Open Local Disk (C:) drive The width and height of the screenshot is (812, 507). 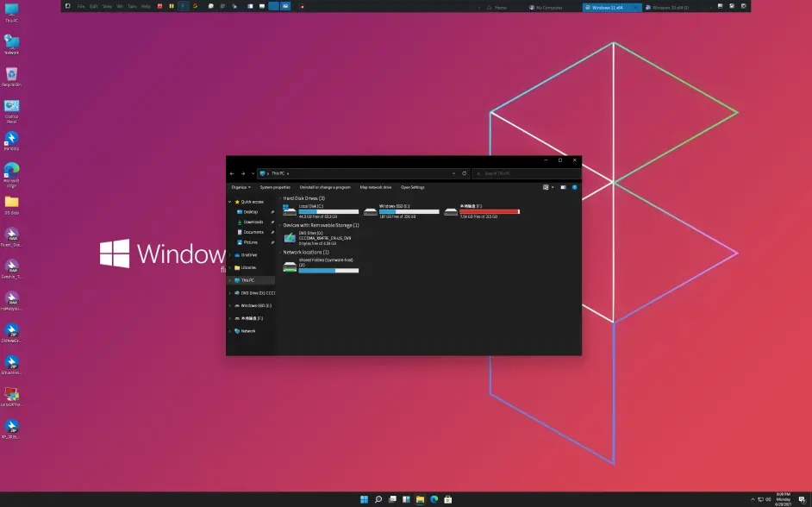(x=321, y=211)
